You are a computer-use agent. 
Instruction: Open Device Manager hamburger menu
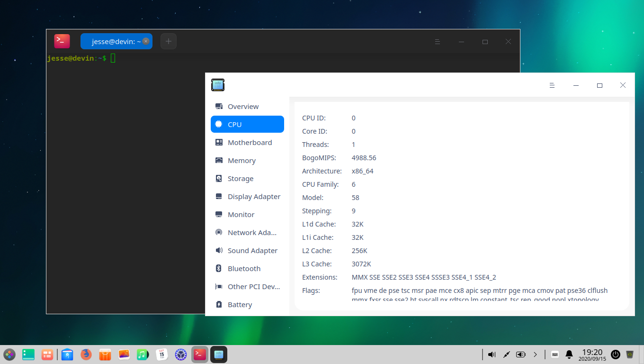pos(552,85)
